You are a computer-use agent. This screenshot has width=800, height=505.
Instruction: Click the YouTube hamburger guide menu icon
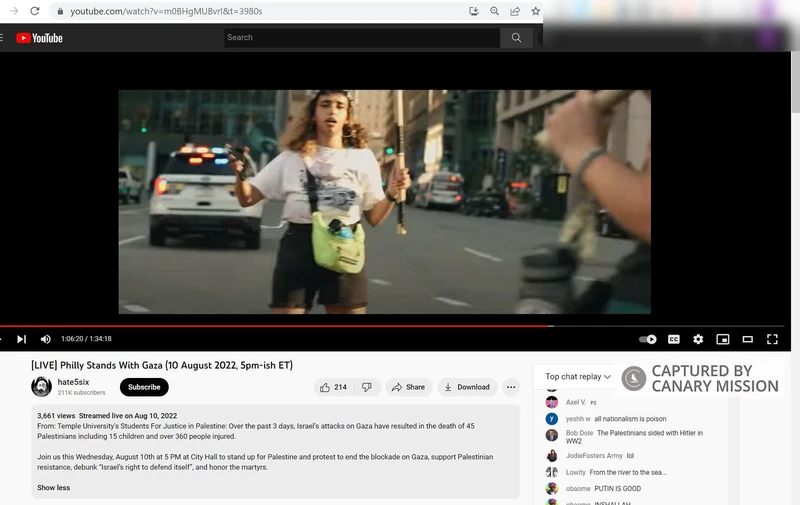(x=2, y=38)
